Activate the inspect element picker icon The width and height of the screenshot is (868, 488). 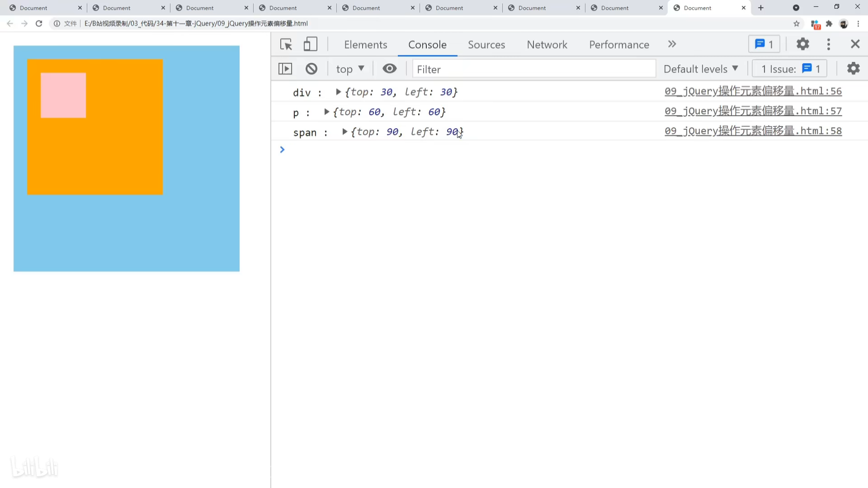tap(286, 44)
